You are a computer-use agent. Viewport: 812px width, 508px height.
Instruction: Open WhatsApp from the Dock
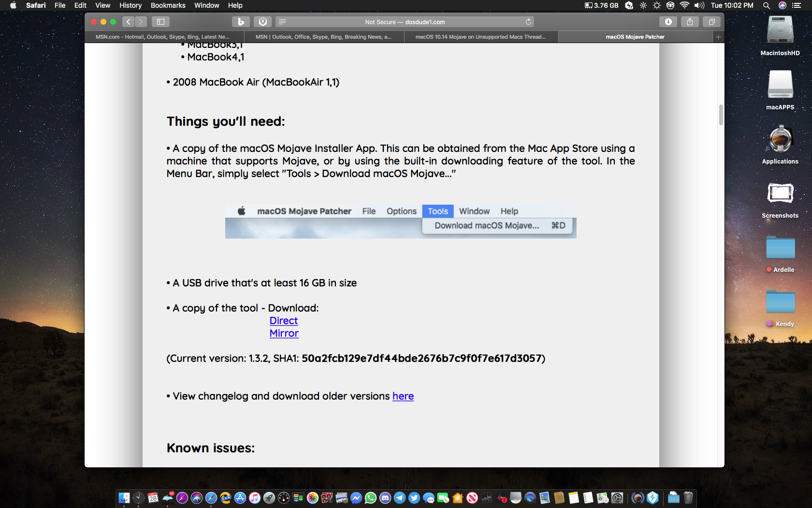point(371,497)
